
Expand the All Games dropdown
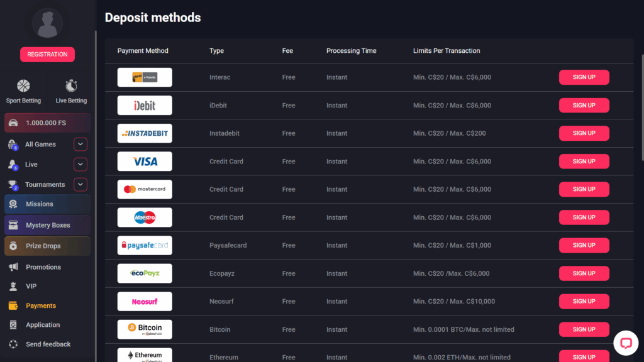[80, 144]
